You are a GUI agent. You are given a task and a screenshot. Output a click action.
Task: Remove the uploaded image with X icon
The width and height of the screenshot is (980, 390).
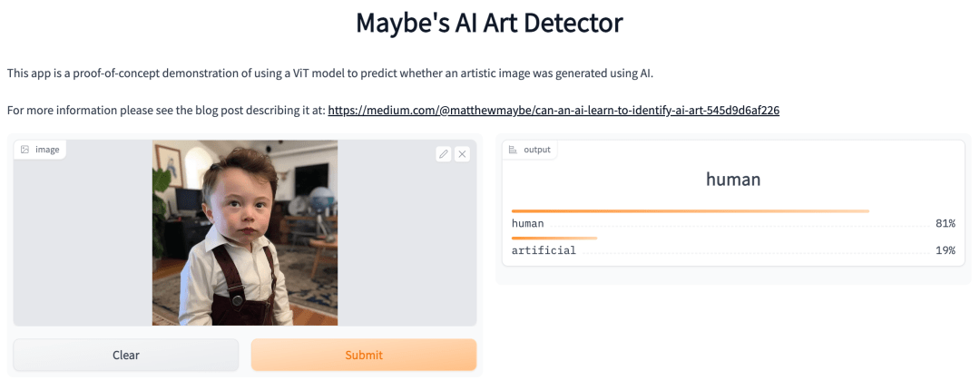click(x=462, y=154)
